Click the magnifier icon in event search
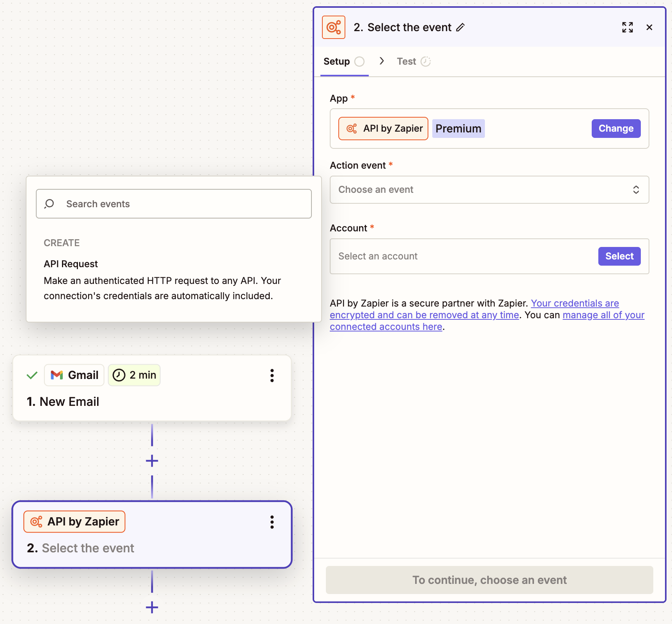The height and width of the screenshot is (624, 672). (49, 204)
